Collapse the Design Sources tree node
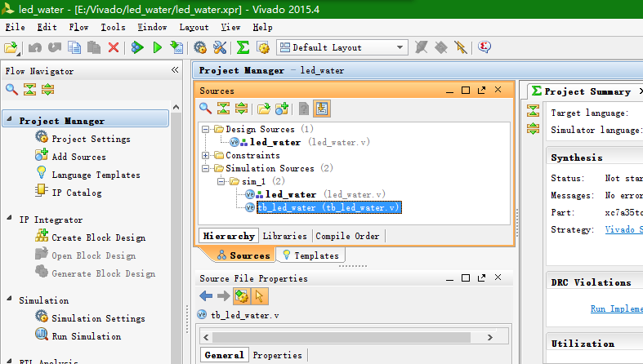 [x=205, y=130]
